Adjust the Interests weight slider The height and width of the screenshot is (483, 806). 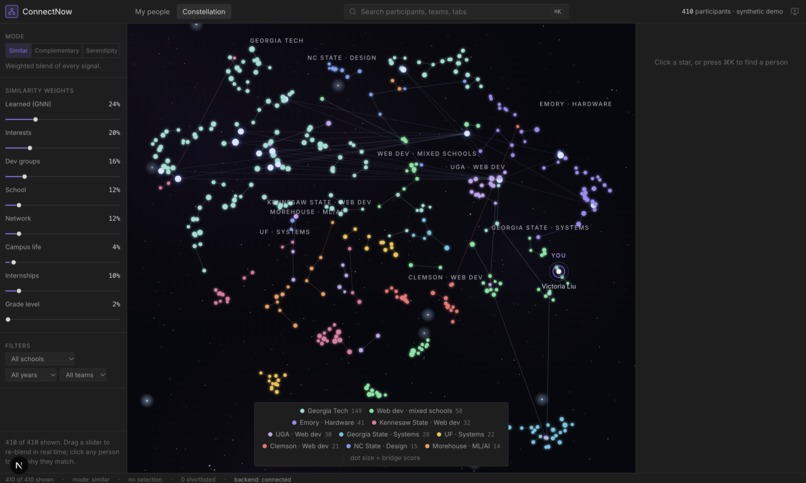pyautogui.click(x=63, y=148)
